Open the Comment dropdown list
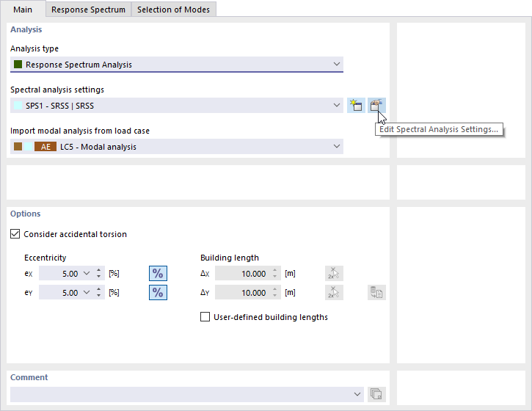 coord(357,394)
